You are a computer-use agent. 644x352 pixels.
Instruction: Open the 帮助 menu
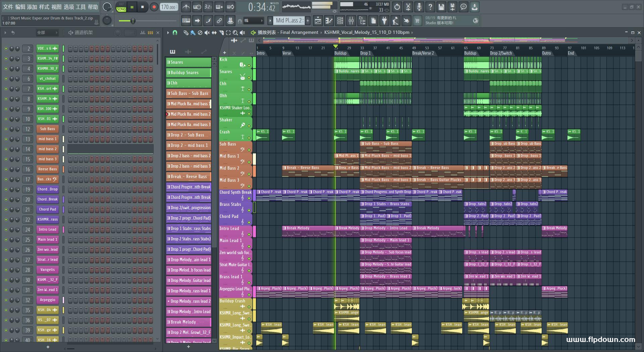(x=93, y=7)
